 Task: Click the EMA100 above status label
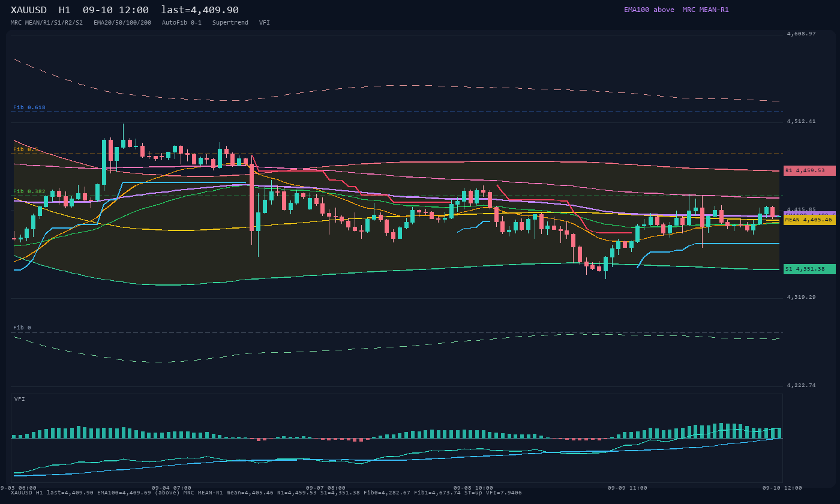pyautogui.click(x=649, y=10)
